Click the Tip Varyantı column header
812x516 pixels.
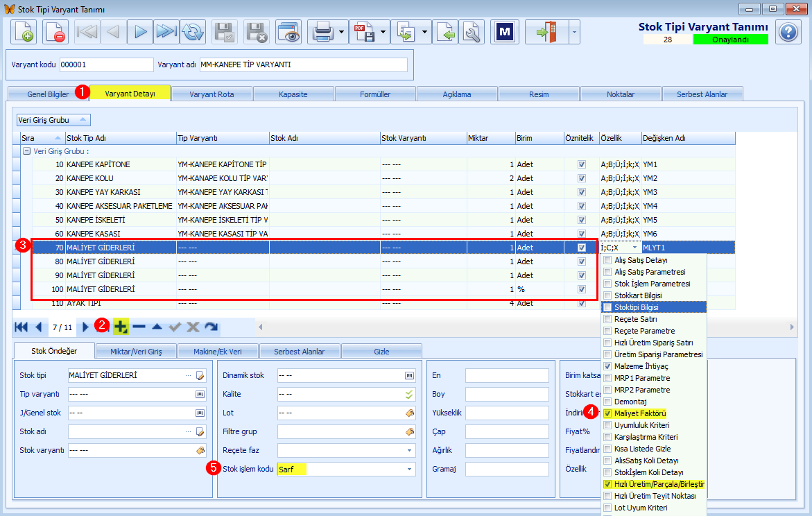tap(223, 138)
